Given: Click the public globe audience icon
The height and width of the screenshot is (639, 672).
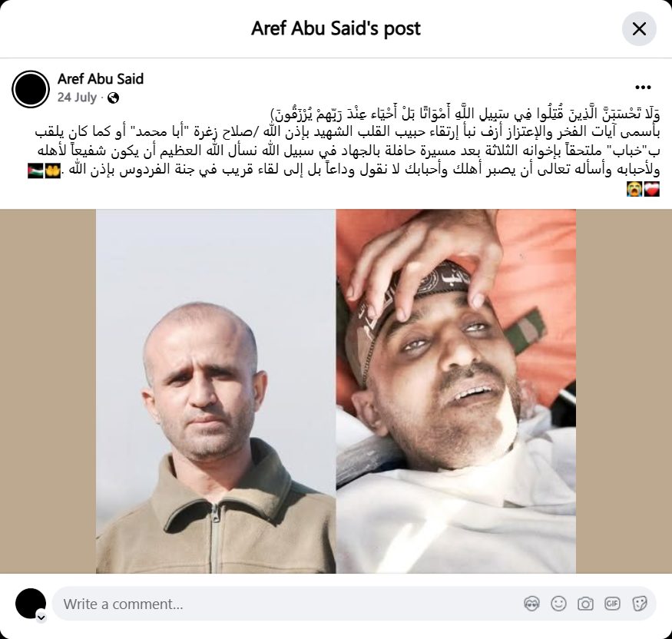Looking at the screenshot, I should 113,98.
